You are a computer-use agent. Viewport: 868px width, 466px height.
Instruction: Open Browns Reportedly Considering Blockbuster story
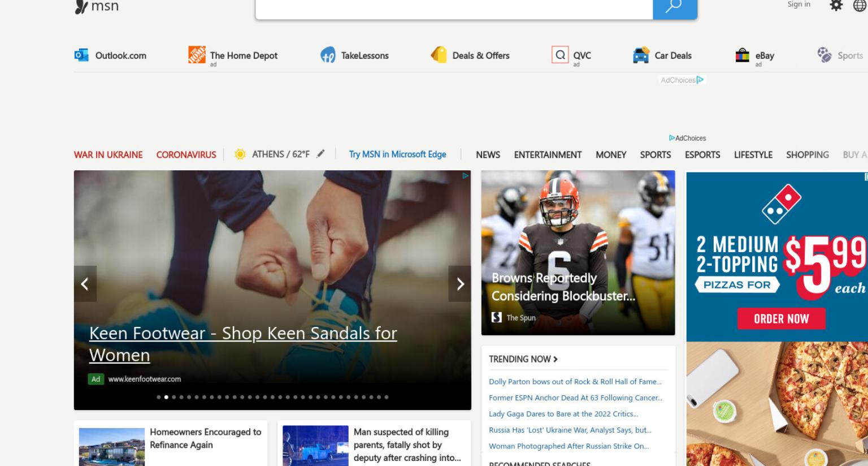[x=563, y=287]
